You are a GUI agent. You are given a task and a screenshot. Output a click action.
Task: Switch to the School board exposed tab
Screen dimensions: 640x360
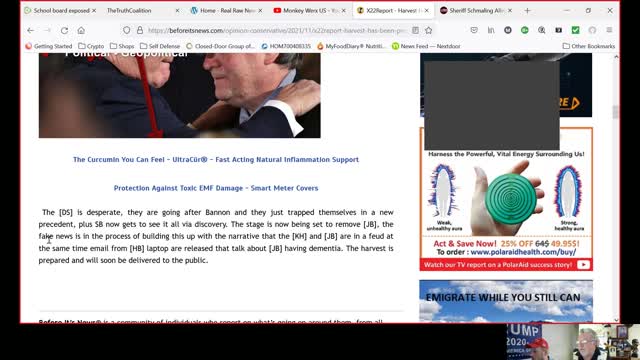[60, 11]
